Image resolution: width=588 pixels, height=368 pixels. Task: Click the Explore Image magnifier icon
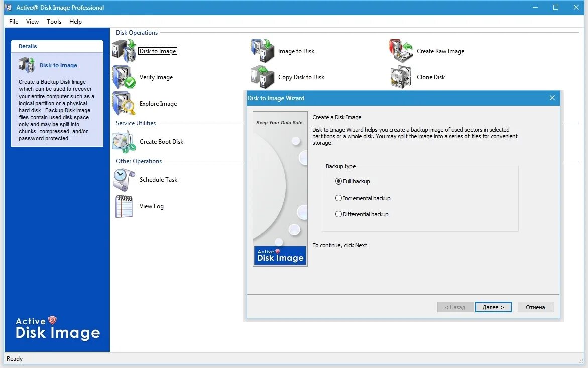tap(124, 103)
